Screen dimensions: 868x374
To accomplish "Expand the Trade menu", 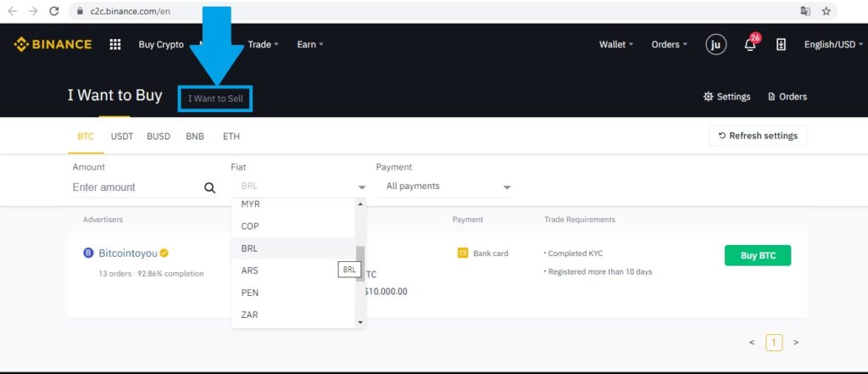I will tap(263, 45).
